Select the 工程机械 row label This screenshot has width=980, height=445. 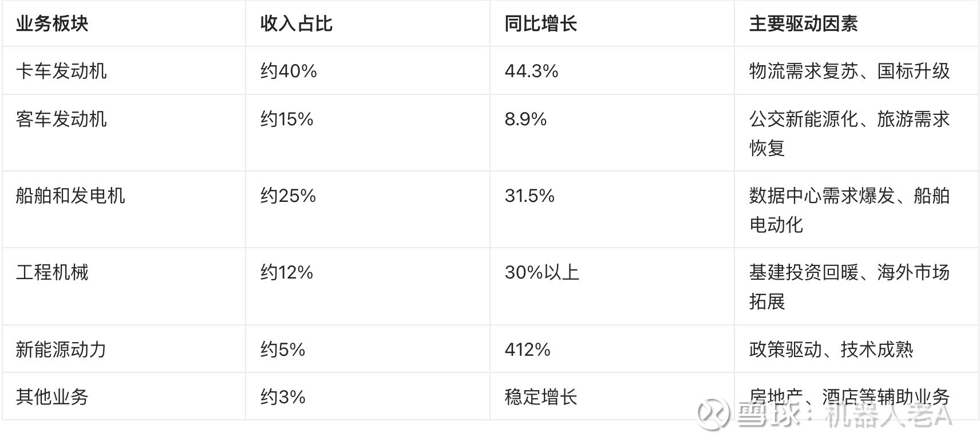(52, 272)
